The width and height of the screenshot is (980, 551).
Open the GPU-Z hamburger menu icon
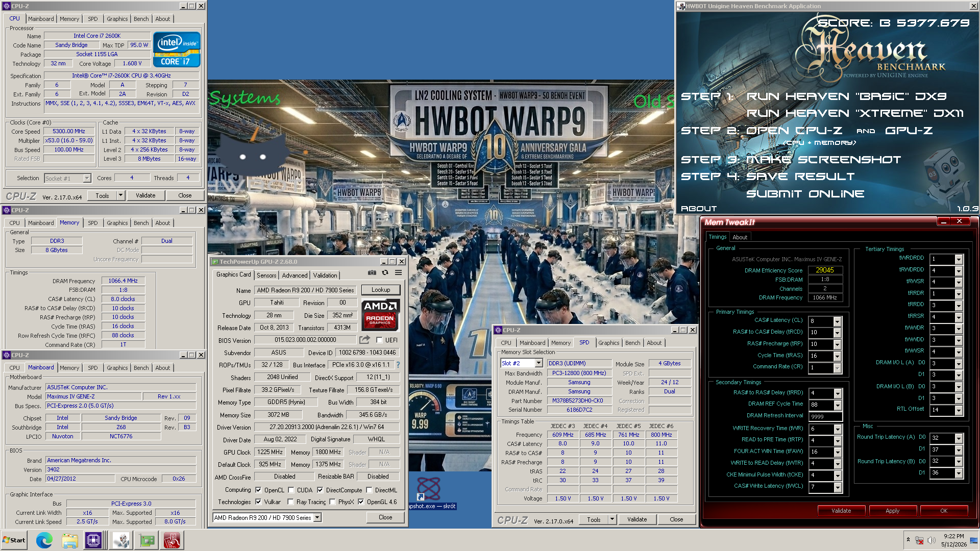(398, 273)
